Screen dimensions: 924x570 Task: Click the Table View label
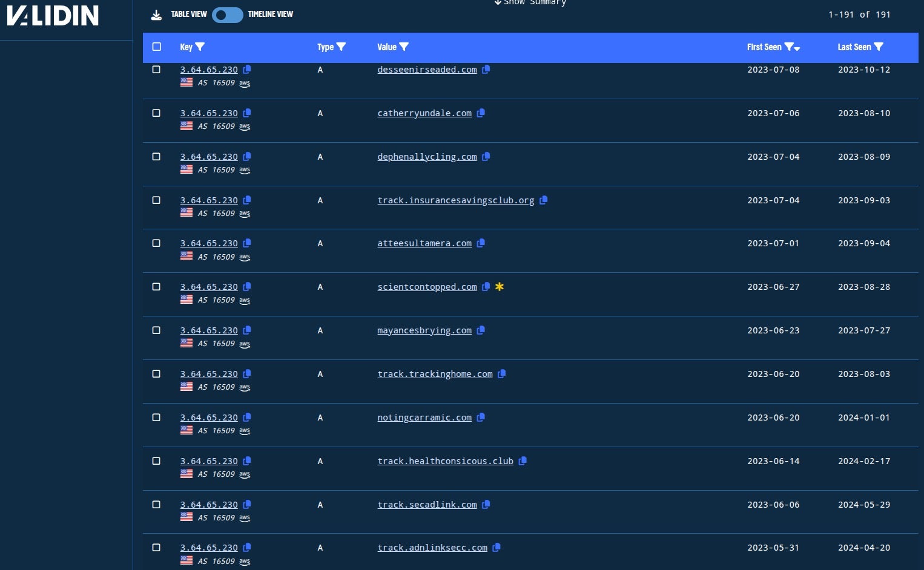click(188, 15)
